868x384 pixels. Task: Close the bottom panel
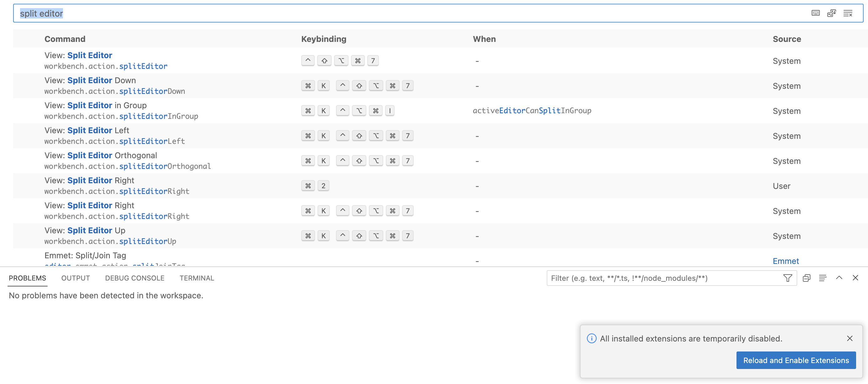point(855,278)
